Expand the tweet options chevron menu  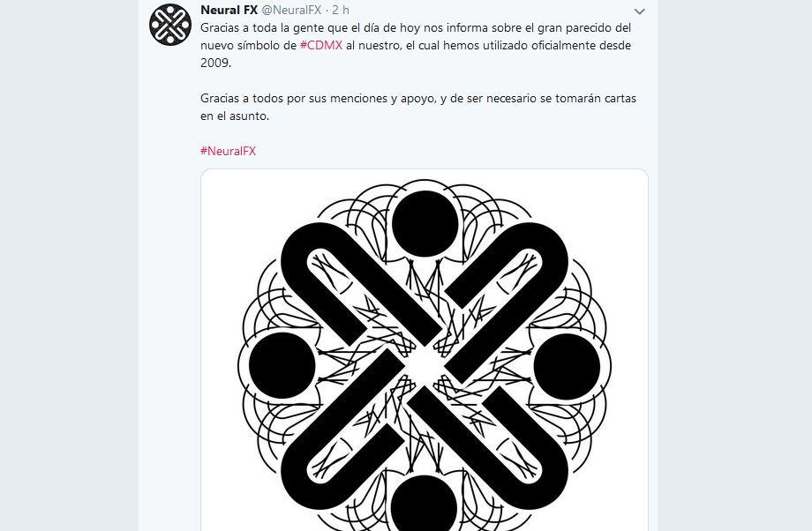pyautogui.click(x=640, y=11)
